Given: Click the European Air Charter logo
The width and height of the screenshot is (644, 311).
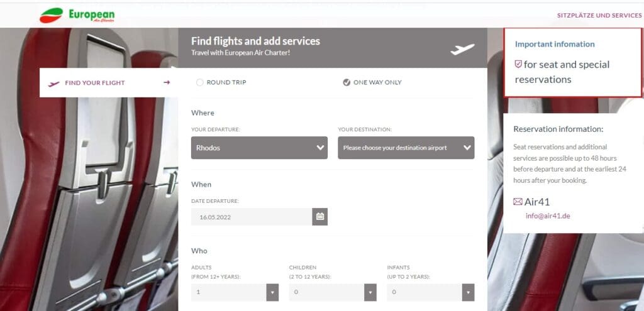Looking at the screenshot, I should 77,15.
